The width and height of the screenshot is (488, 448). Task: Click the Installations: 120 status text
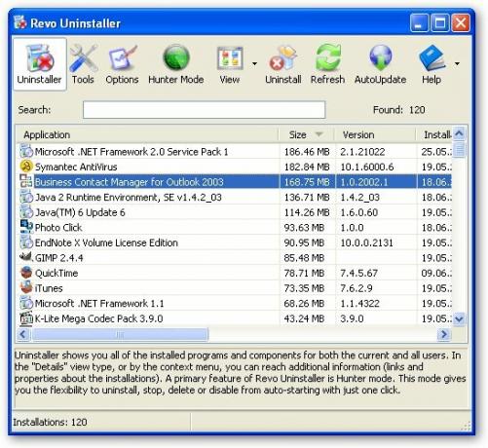pyautogui.click(x=50, y=422)
